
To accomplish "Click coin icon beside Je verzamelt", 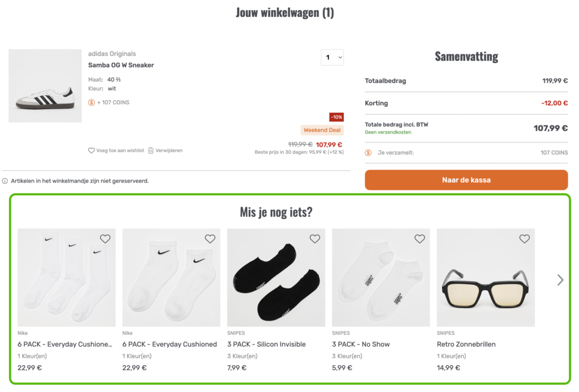I will click(x=369, y=153).
